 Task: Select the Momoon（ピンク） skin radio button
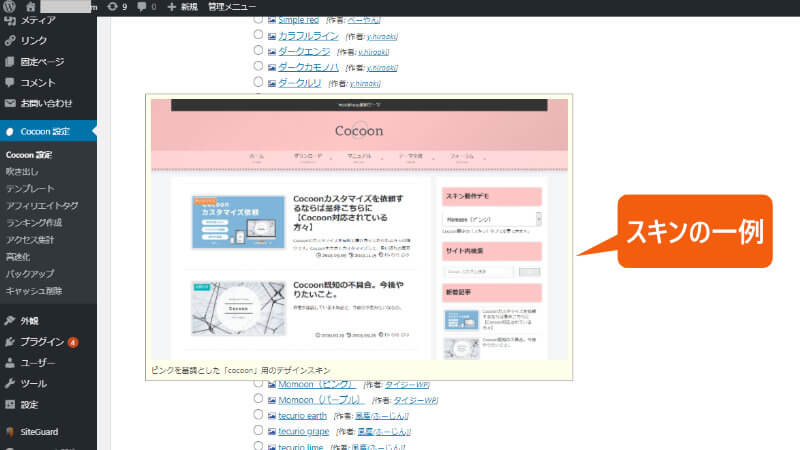pyautogui.click(x=258, y=383)
